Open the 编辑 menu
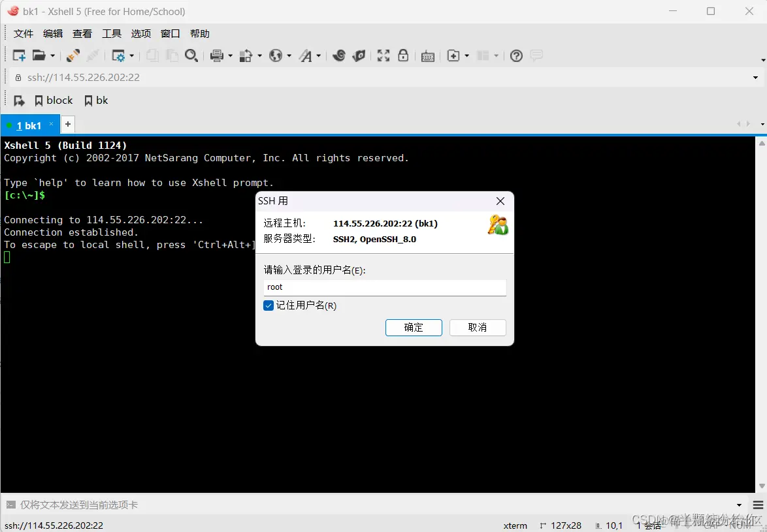 click(53, 34)
